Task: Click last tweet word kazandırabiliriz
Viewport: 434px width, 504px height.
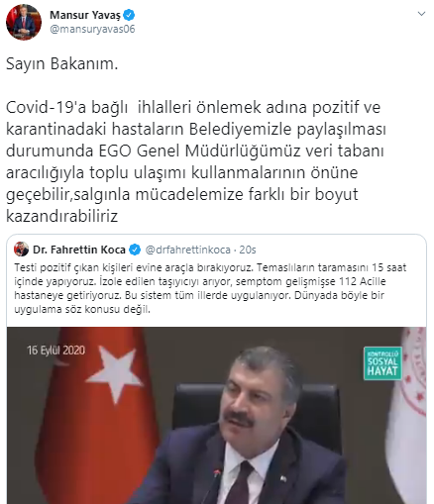Action: pos(61,216)
